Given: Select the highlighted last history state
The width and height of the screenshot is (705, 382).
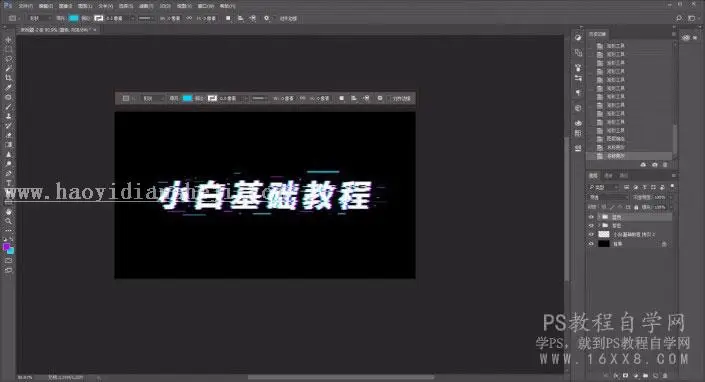Looking at the screenshot, I should tap(630, 156).
